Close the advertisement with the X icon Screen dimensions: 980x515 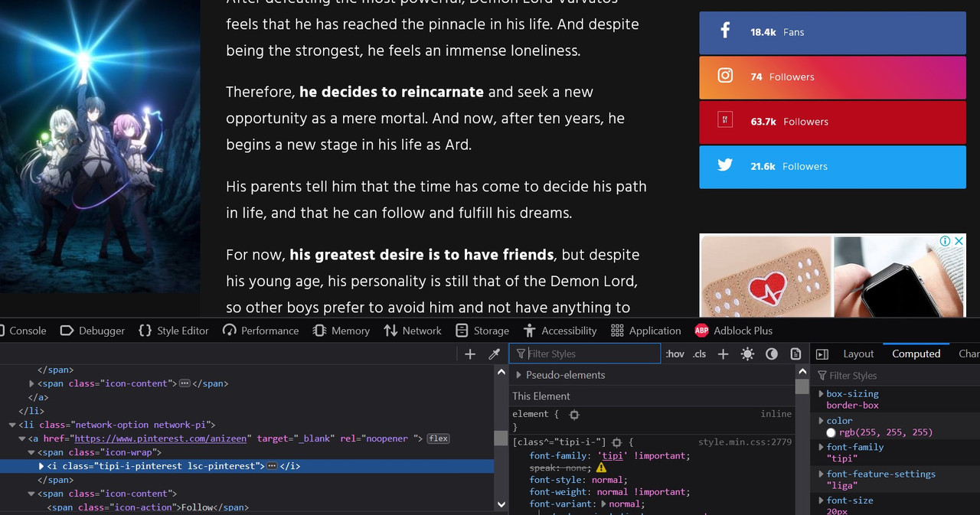[x=959, y=241]
